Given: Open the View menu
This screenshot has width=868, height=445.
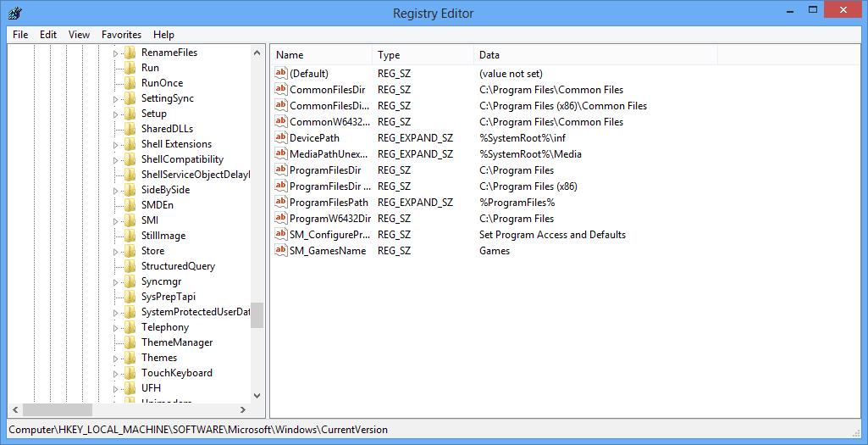Looking at the screenshot, I should (79, 35).
